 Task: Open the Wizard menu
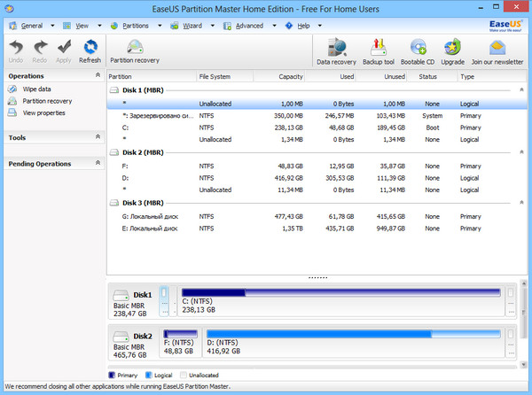pos(192,26)
